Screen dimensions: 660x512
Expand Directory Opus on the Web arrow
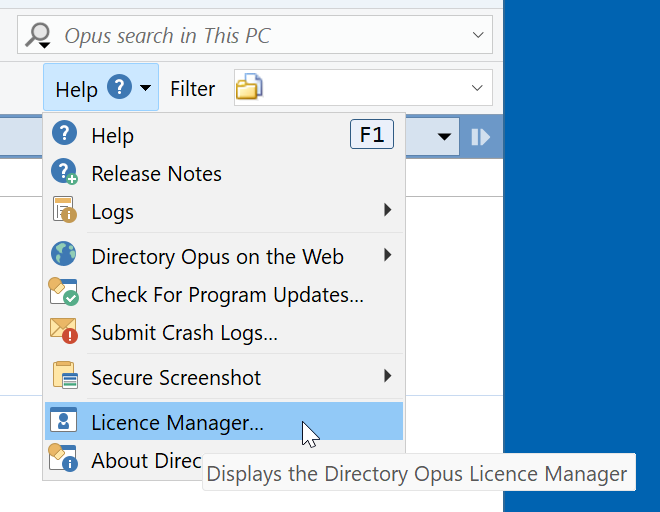point(388,255)
